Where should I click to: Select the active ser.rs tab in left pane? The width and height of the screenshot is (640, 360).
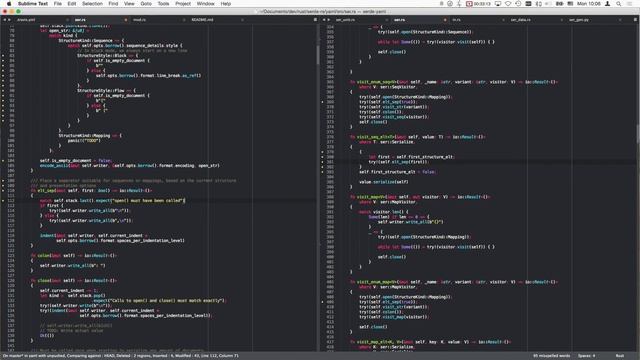click(x=80, y=20)
